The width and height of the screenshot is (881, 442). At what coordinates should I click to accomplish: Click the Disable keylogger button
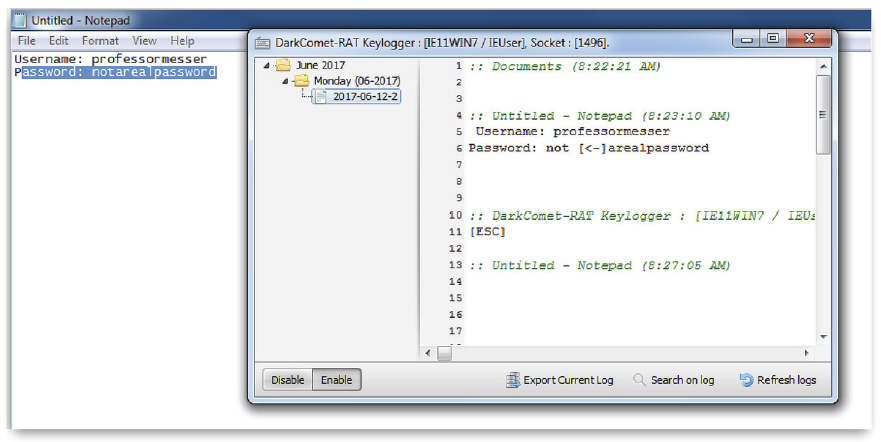click(x=288, y=380)
